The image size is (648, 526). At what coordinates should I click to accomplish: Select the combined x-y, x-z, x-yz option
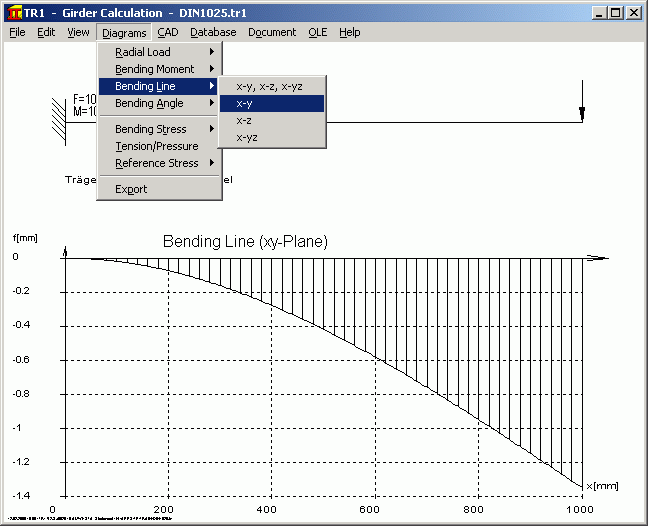tap(269, 86)
